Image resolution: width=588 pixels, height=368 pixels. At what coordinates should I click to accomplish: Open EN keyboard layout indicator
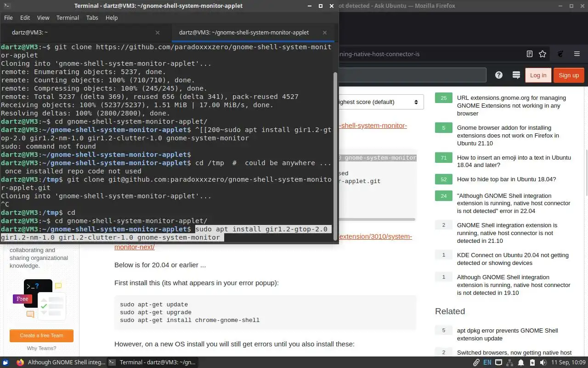pyautogui.click(x=487, y=362)
